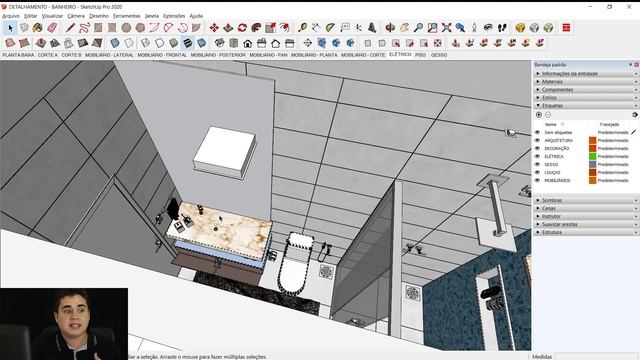Hide the MOBILIÁRIOS tag
This screenshot has width=640, height=360.
pos(537,180)
